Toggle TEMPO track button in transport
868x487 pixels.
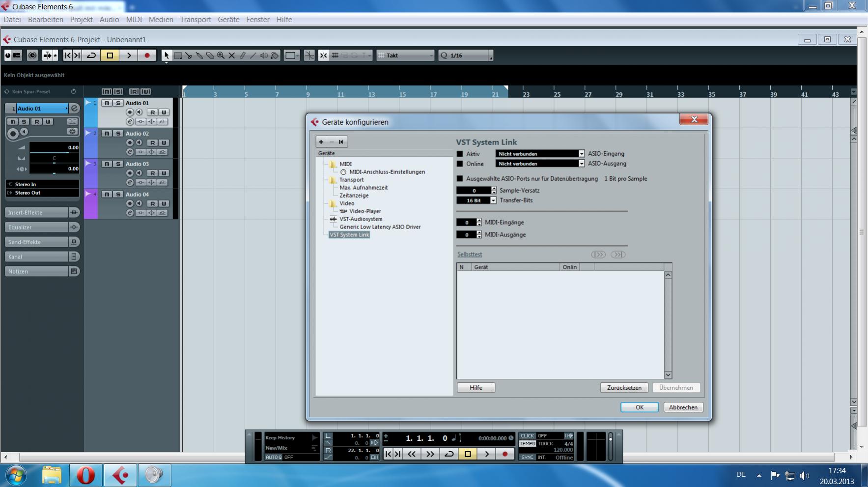point(528,444)
